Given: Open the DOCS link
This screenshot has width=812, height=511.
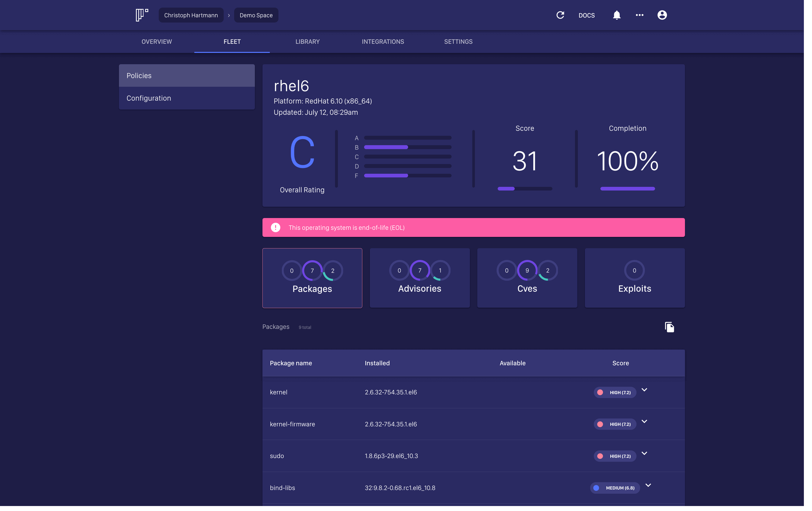Looking at the screenshot, I should coord(587,15).
